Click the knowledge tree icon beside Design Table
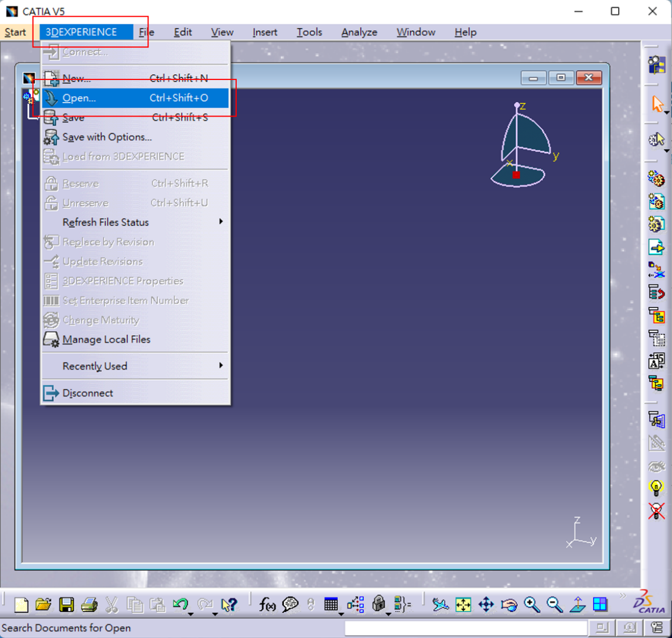The height and width of the screenshot is (638, 672). [355, 604]
